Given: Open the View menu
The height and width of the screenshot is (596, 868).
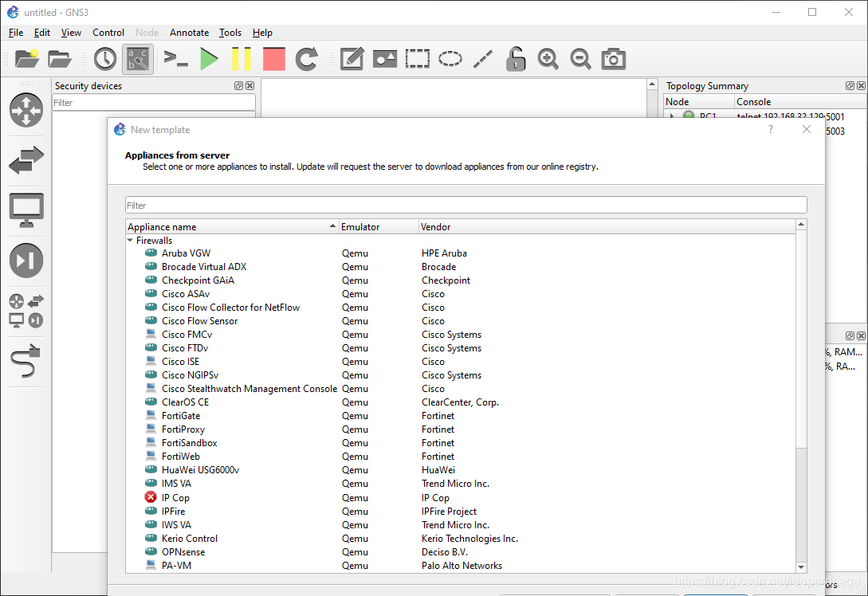Looking at the screenshot, I should click(71, 33).
